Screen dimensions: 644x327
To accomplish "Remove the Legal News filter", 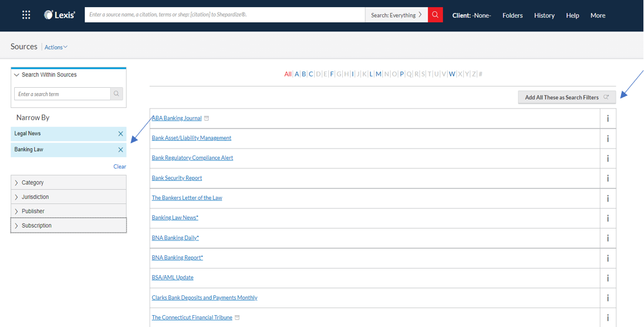I will coord(121,134).
